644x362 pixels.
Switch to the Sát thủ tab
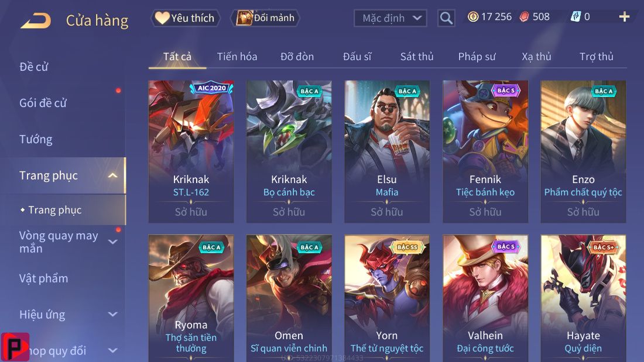tap(417, 57)
